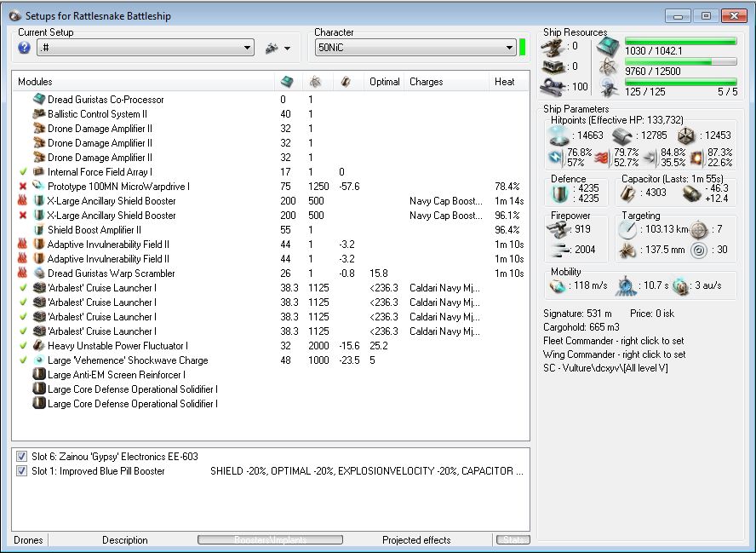The height and width of the screenshot is (553, 756).
Task: Sort by the Heat column header
Action: [x=504, y=82]
